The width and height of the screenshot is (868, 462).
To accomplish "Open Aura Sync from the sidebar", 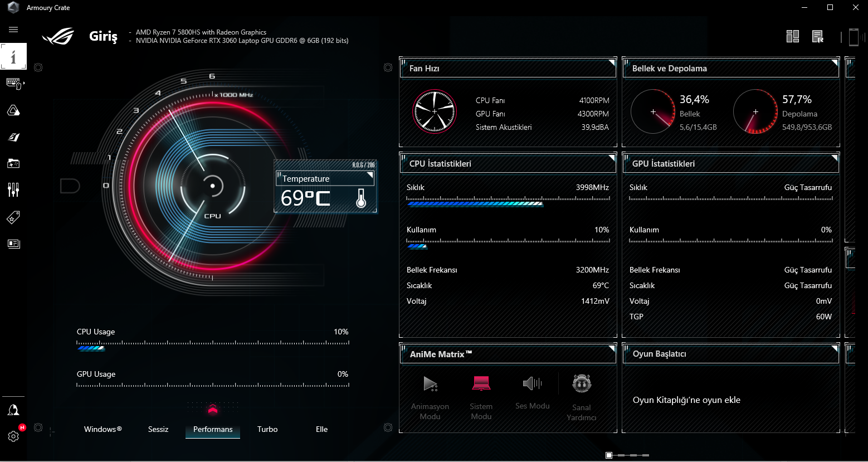I will coord(13,110).
